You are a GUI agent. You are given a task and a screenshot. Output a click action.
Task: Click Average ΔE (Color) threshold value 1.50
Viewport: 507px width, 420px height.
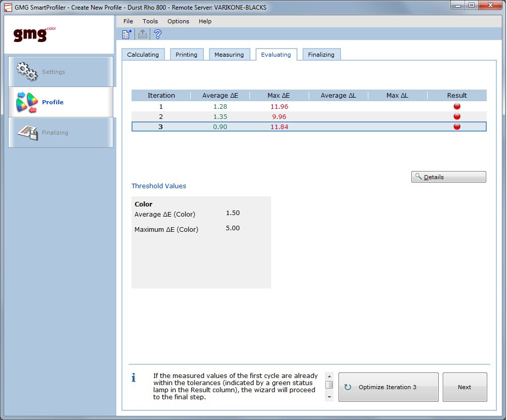233,213
